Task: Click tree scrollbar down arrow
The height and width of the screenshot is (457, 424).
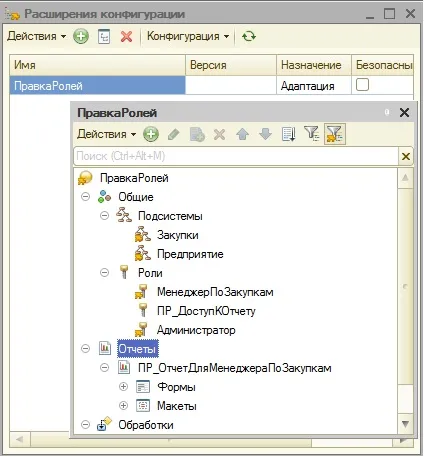Action: pos(405,424)
